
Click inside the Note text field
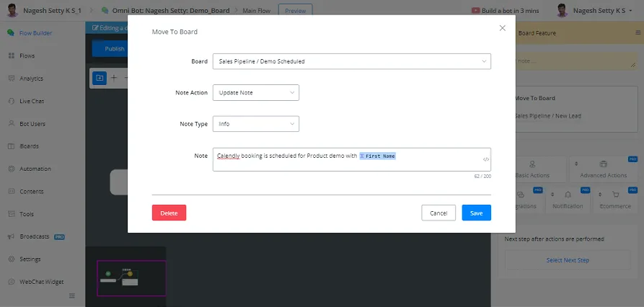point(352,160)
